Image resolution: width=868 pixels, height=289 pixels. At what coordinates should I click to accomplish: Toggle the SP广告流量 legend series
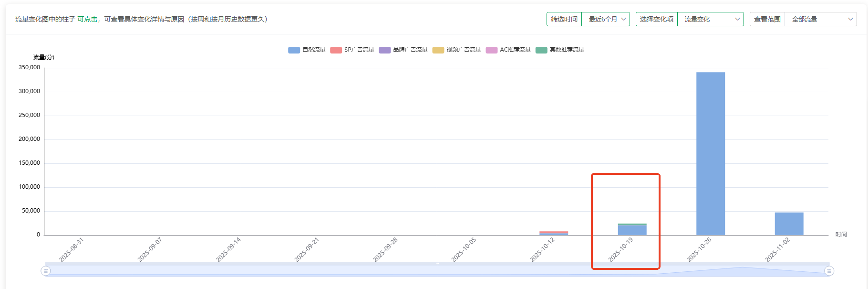coord(352,50)
